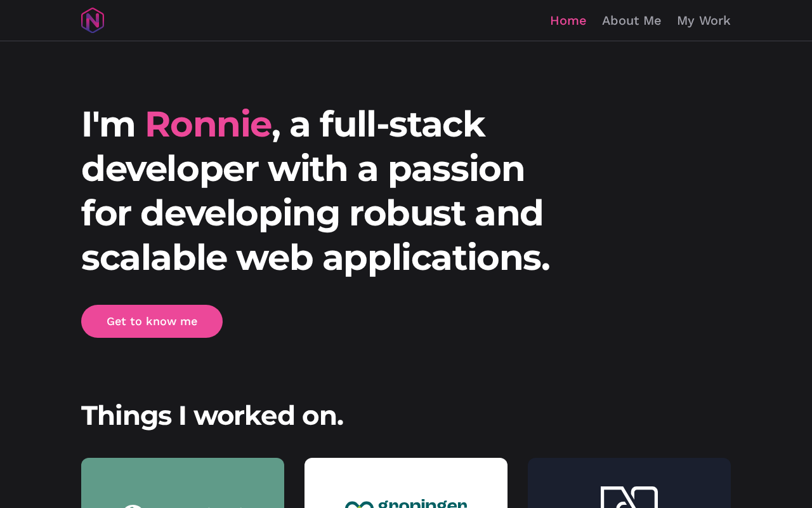
Task: Open the green project card
Action: click(183, 483)
